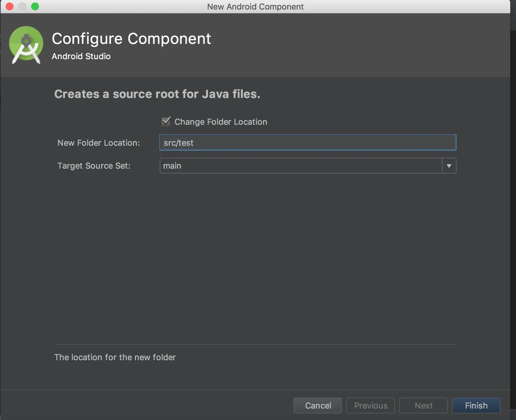516x420 pixels.
Task: Click the green zoom window button
Action: click(35, 6)
